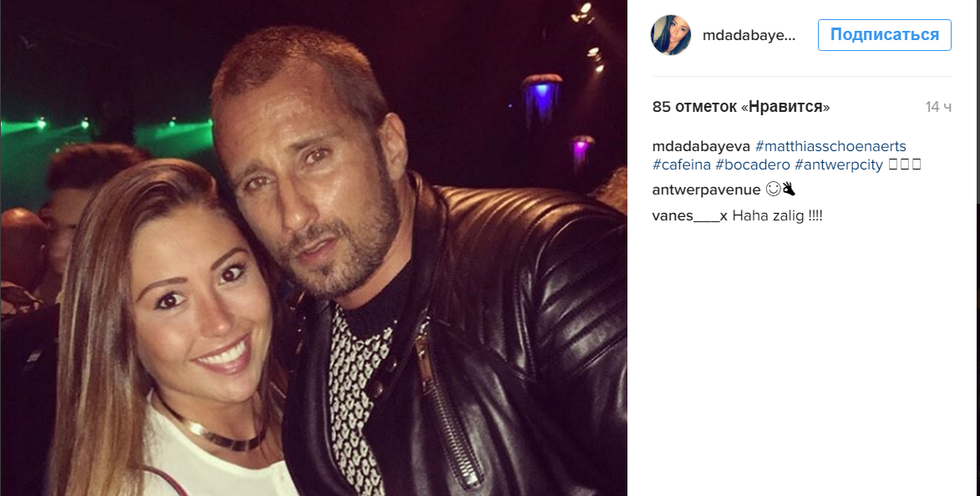Open the mdadabayeva profile avatar

pyautogui.click(x=671, y=35)
